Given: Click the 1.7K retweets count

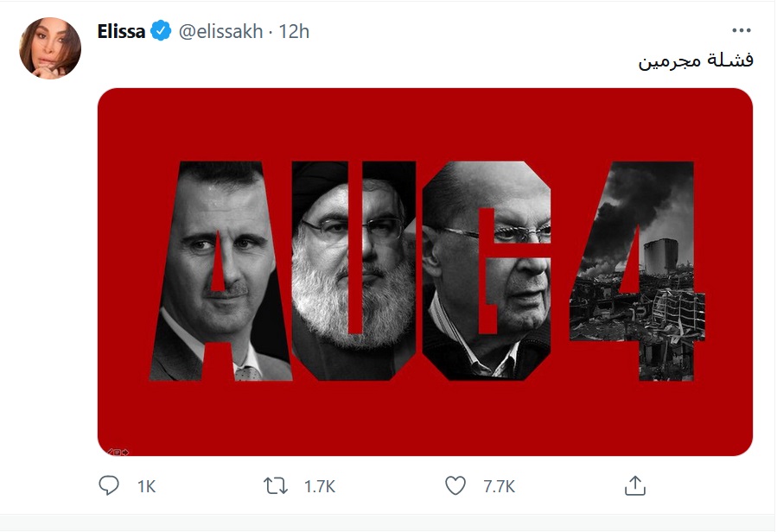Looking at the screenshot, I should tap(319, 487).
